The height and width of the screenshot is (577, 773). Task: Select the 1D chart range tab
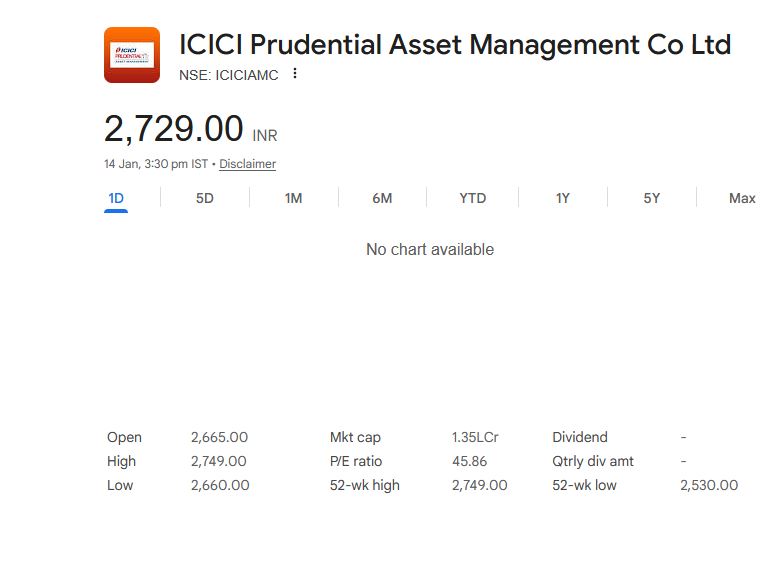click(116, 198)
